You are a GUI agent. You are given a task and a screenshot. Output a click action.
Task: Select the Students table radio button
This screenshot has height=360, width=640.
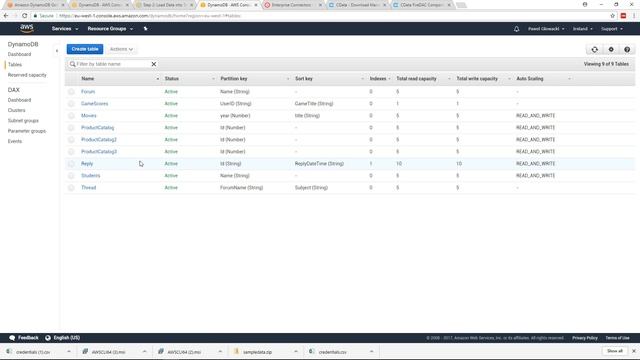pyautogui.click(x=71, y=176)
